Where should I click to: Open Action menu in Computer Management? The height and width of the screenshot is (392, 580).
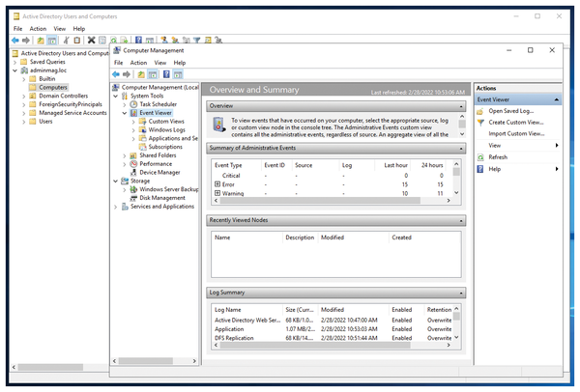pyautogui.click(x=138, y=63)
